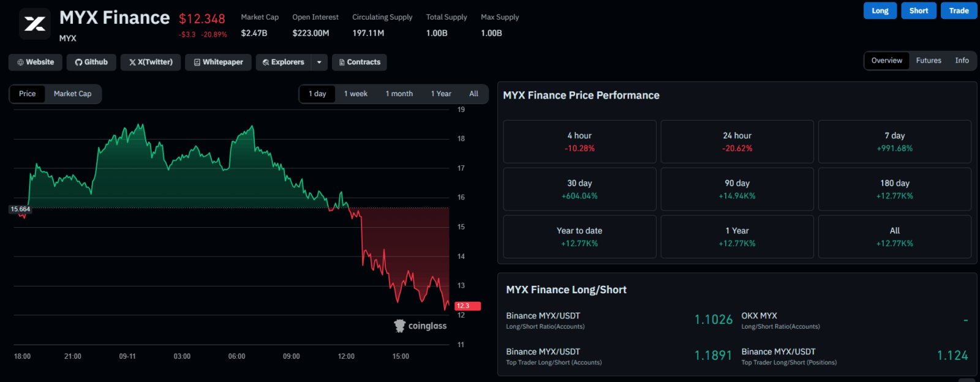
Task: Click the 12.3 current price tag
Action: pyautogui.click(x=468, y=306)
